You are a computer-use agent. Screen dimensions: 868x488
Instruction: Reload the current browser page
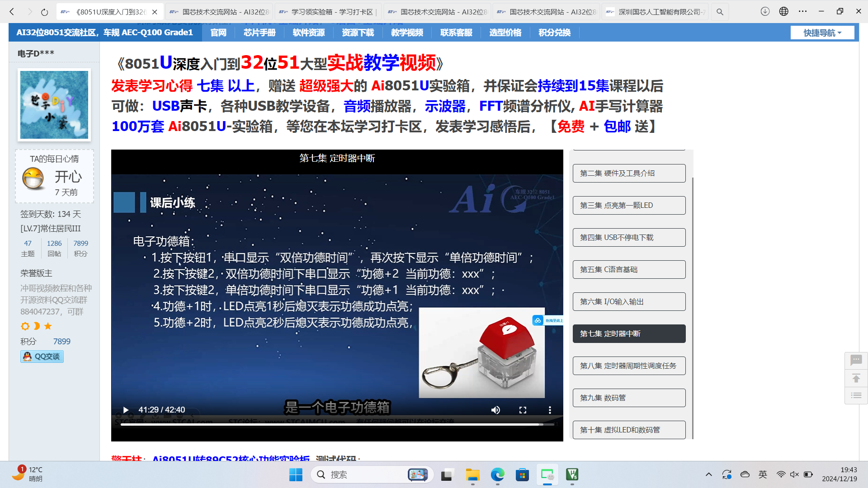coord(44,12)
